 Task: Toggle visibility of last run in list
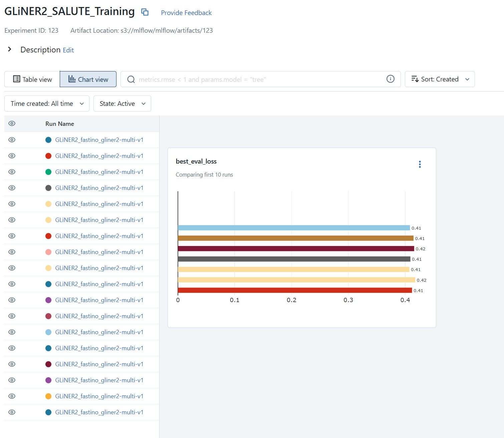coord(12,412)
